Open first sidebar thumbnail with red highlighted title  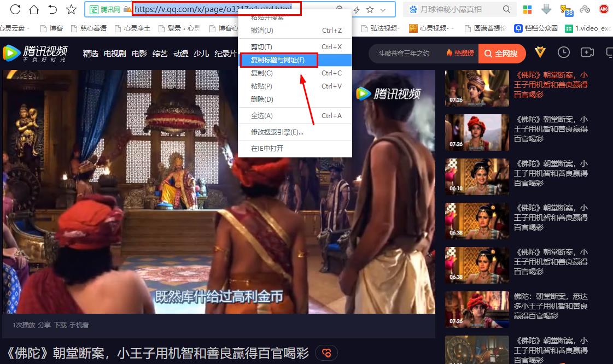point(477,88)
